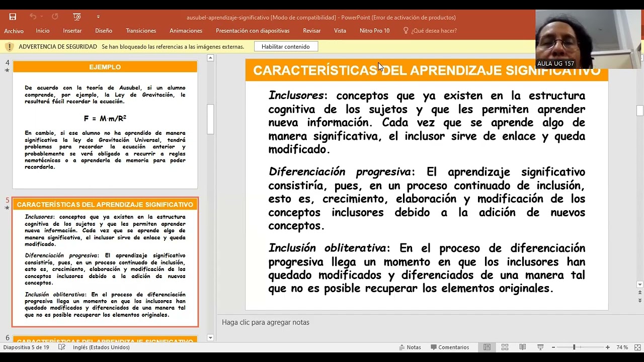Image resolution: width=644 pixels, height=362 pixels.
Task: Switch to Slide Sorter view icon
Action: [505, 347]
